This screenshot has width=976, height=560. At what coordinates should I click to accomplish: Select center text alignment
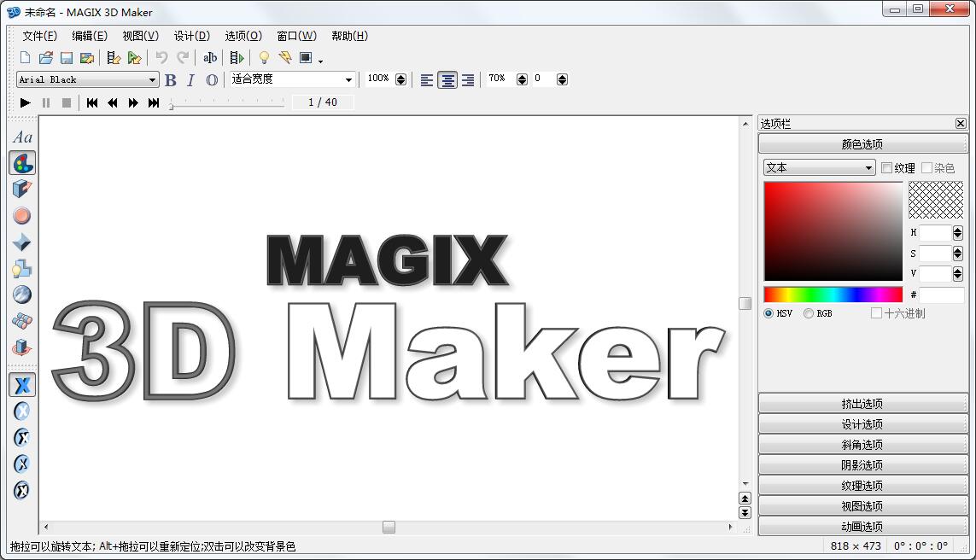click(447, 79)
